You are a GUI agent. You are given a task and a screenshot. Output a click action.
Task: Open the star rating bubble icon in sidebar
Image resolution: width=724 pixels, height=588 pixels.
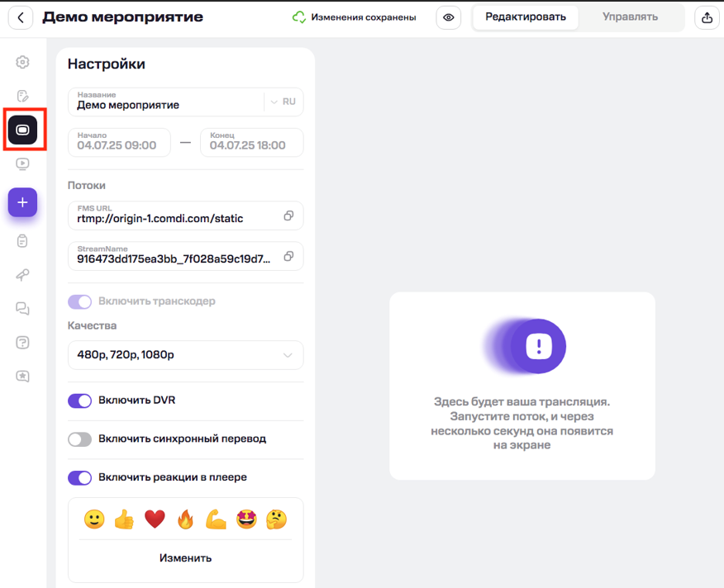22,376
